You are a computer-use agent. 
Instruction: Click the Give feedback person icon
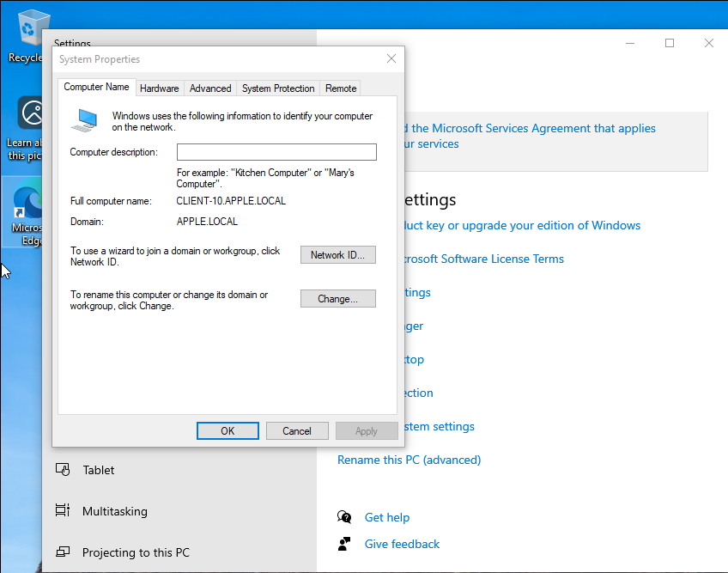(344, 543)
